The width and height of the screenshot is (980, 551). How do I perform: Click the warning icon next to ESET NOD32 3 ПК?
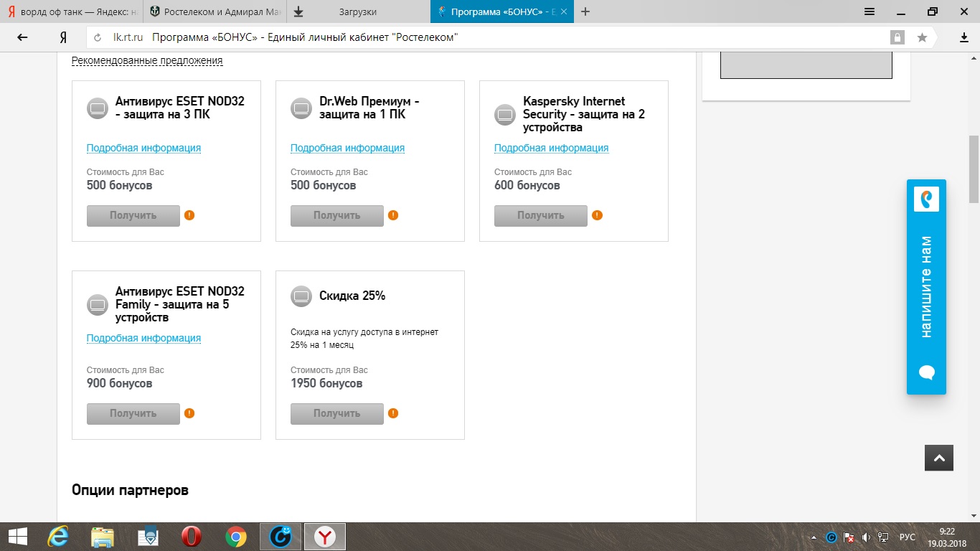coord(189,215)
